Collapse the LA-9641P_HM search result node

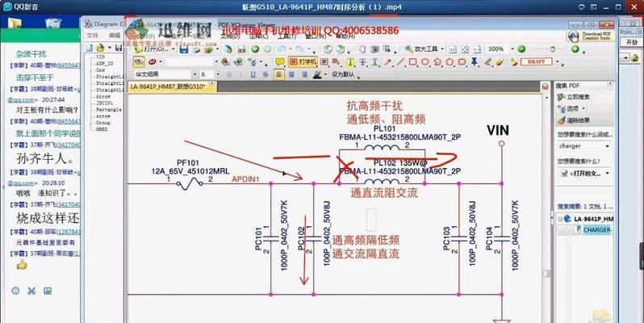(x=559, y=219)
